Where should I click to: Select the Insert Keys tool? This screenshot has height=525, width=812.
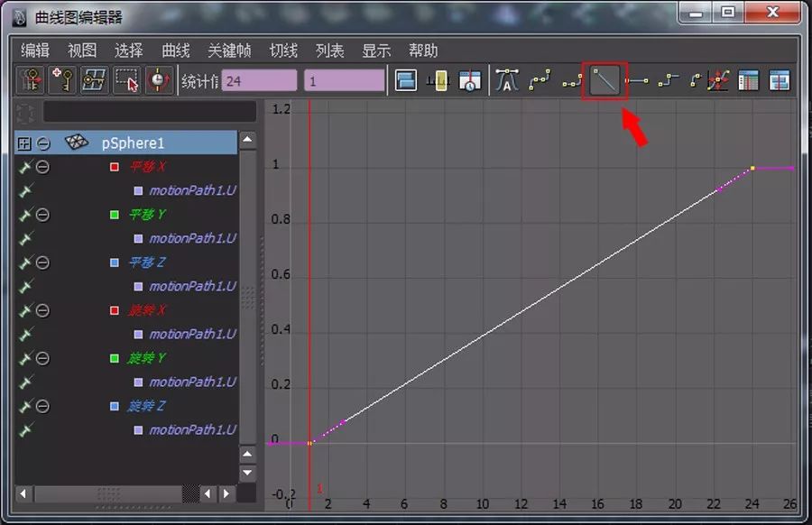pos(62,80)
